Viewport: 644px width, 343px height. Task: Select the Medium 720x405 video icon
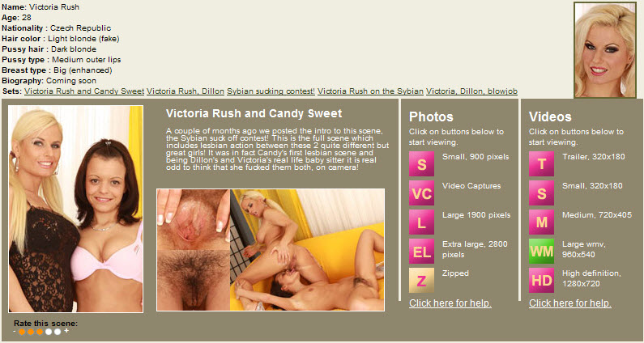(541, 222)
